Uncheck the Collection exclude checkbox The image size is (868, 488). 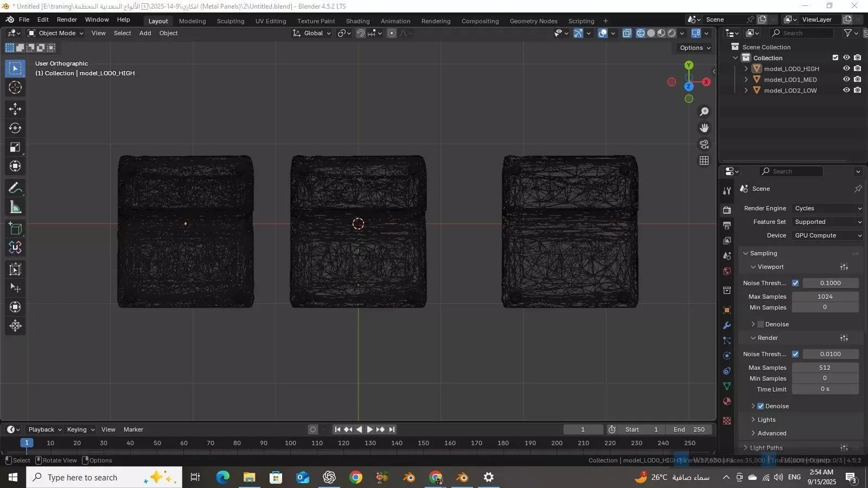point(835,57)
